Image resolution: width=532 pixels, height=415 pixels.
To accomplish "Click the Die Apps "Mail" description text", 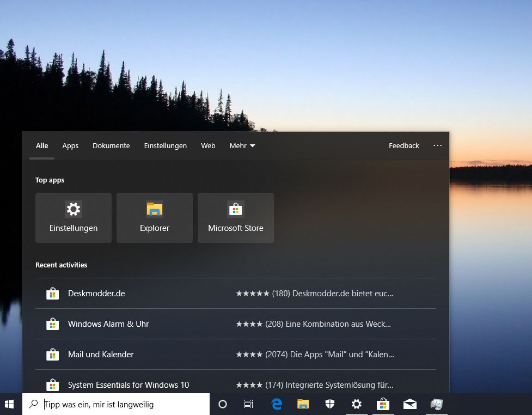I will (315, 355).
